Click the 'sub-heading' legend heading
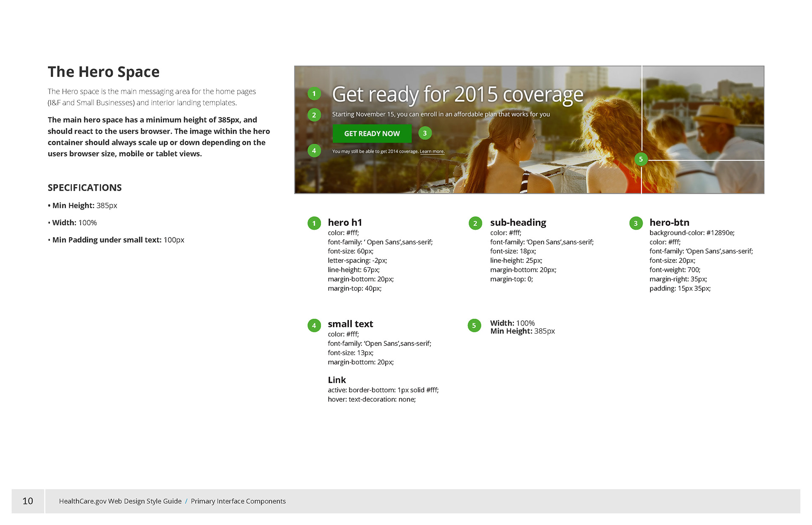 click(518, 222)
